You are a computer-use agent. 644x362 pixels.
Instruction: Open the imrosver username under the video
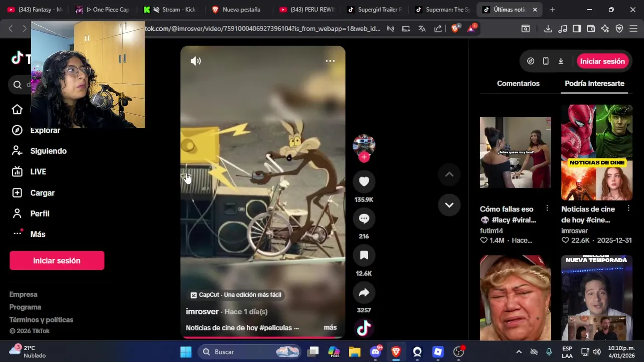(x=202, y=312)
